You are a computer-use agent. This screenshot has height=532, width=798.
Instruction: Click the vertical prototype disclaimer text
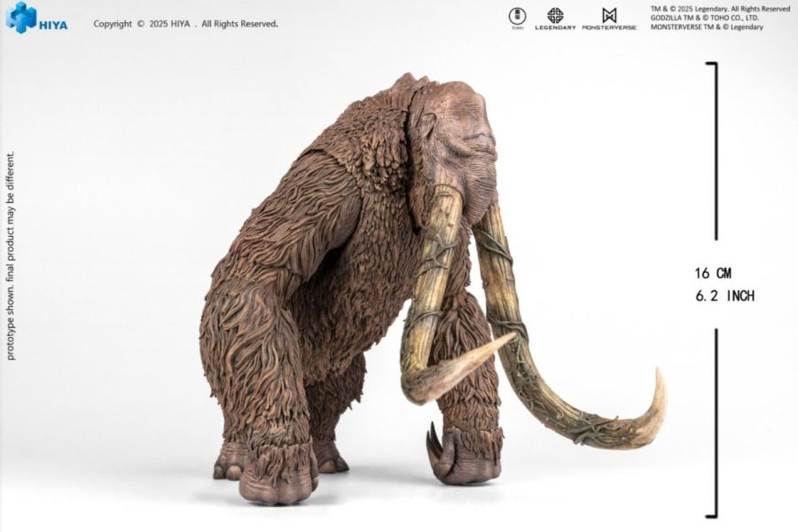(x=11, y=255)
